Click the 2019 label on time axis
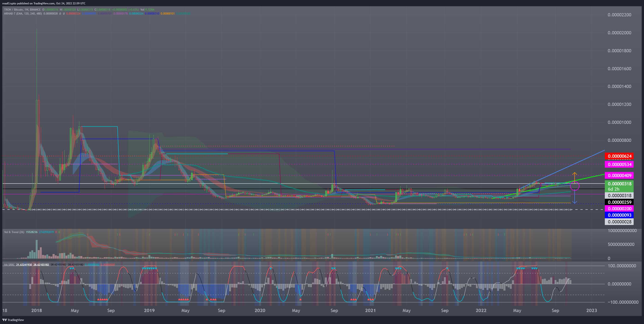 149,310
